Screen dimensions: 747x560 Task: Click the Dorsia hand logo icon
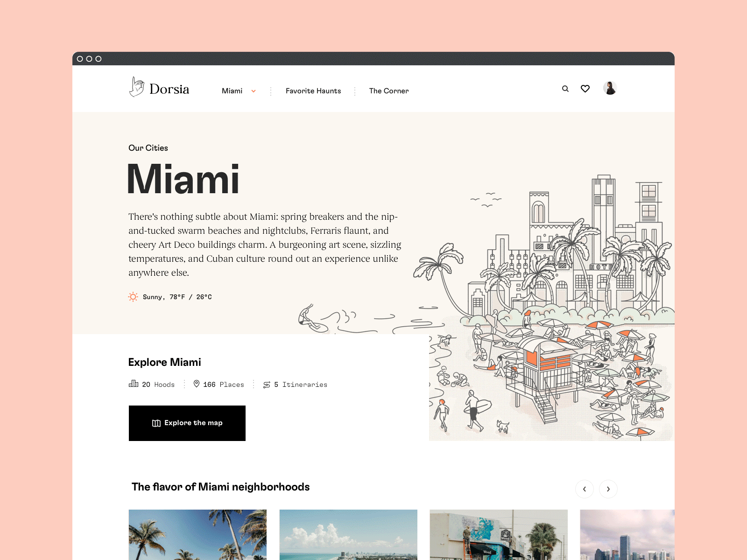(x=136, y=87)
